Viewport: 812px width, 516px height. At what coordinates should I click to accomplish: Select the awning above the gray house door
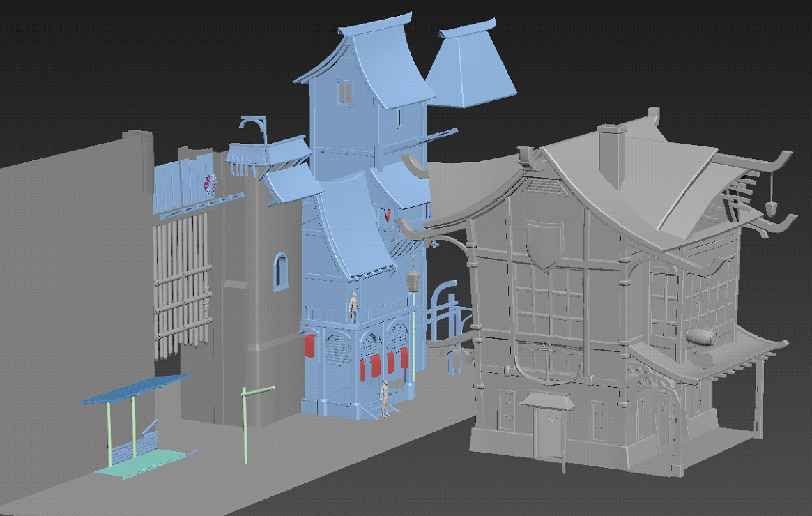pyautogui.click(x=548, y=399)
